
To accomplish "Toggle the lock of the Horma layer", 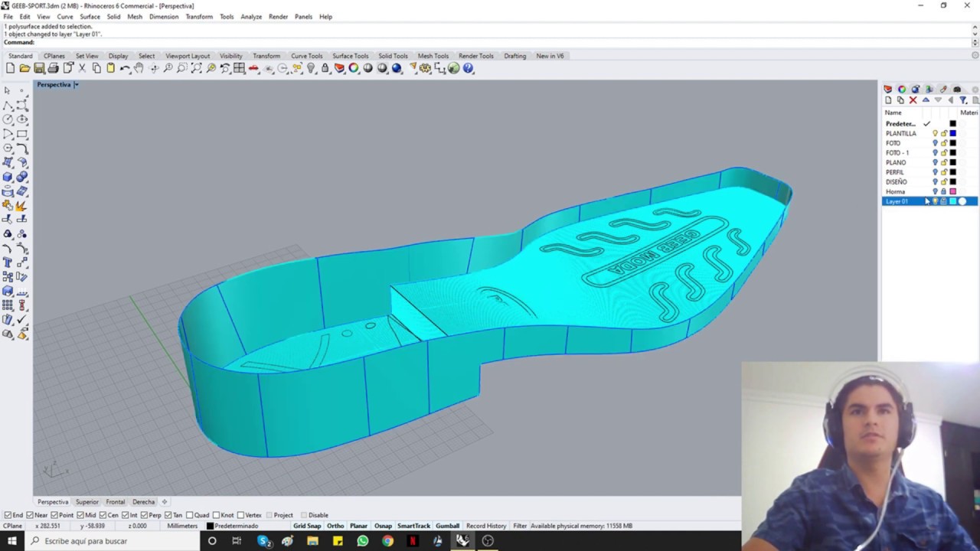I will coord(944,191).
